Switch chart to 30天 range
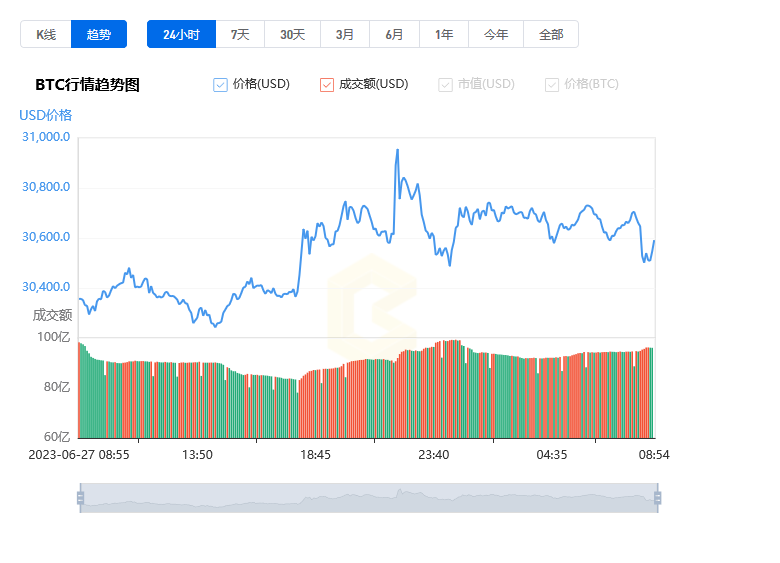Image resolution: width=780 pixels, height=563 pixels. point(292,34)
